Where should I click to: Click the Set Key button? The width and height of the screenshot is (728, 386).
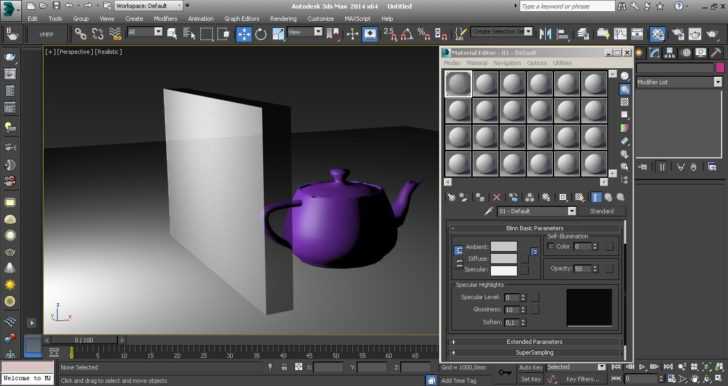530,379
